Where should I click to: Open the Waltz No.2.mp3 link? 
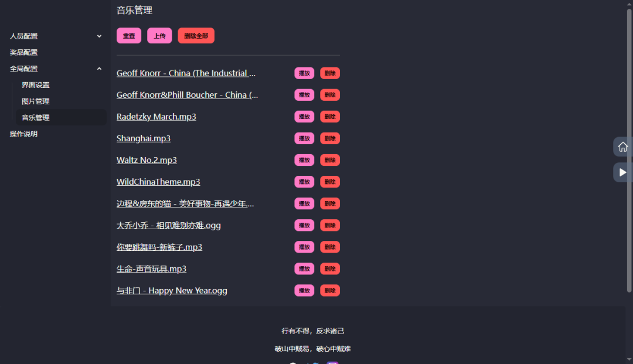pyautogui.click(x=147, y=160)
